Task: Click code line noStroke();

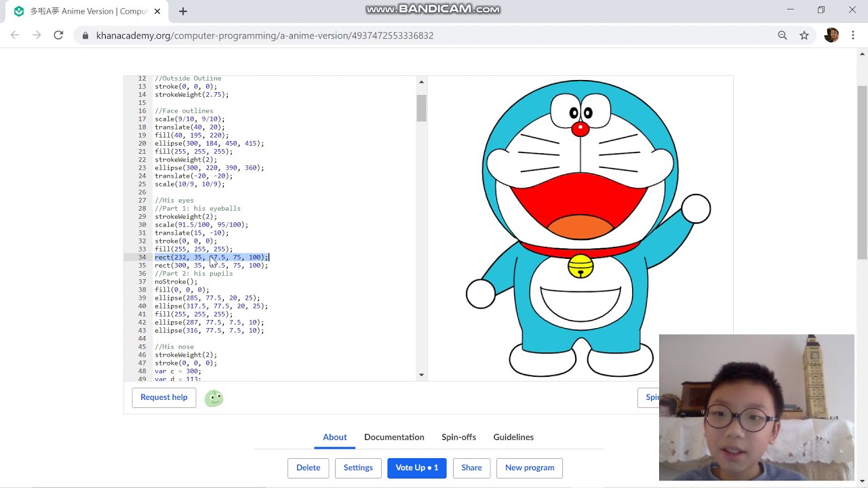Action: (176, 281)
